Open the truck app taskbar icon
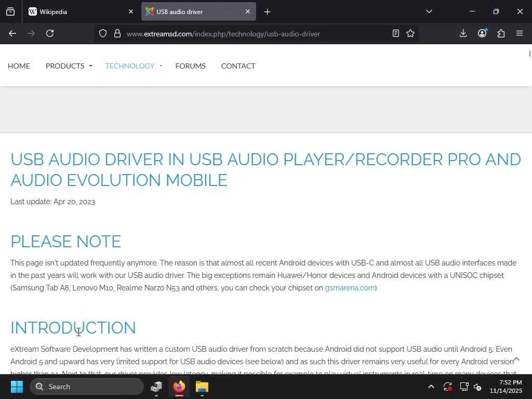This screenshot has height=399, width=532. (156, 387)
